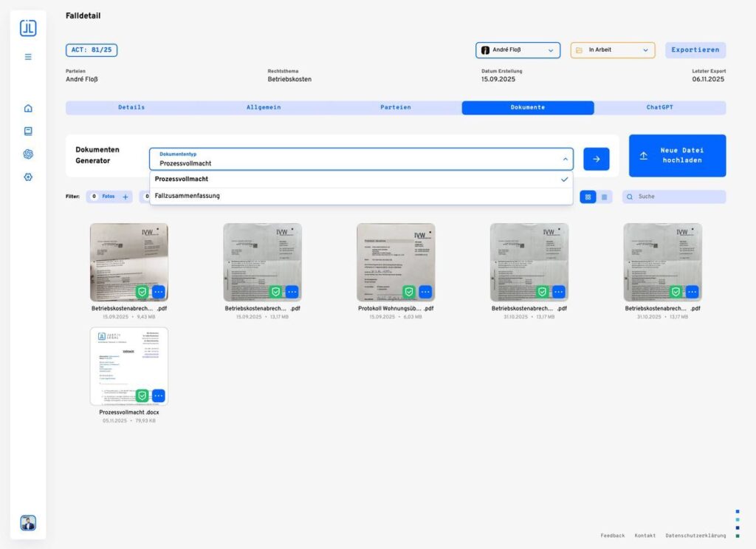Click the hamburger menu icon
The image size is (756, 549).
(x=28, y=56)
